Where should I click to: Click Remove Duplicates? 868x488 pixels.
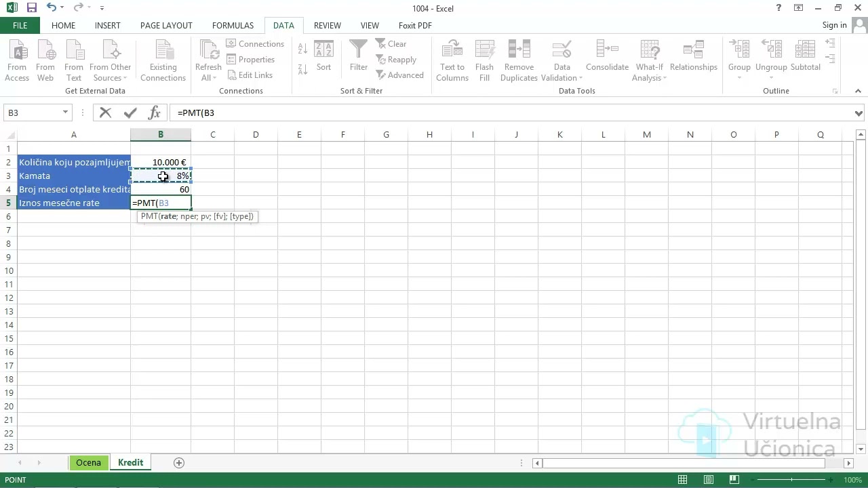coord(519,60)
